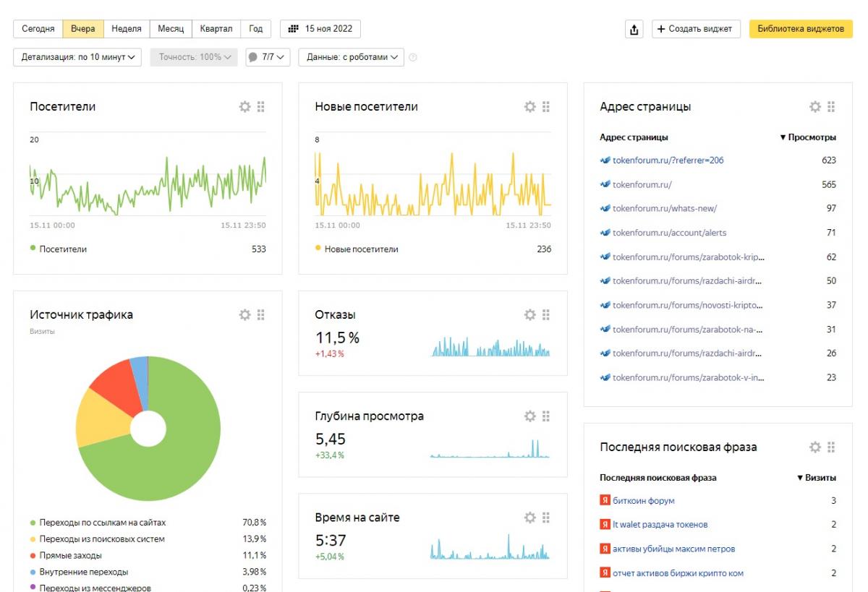Click gear icon on Адрес страницы widget

click(814, 107)
